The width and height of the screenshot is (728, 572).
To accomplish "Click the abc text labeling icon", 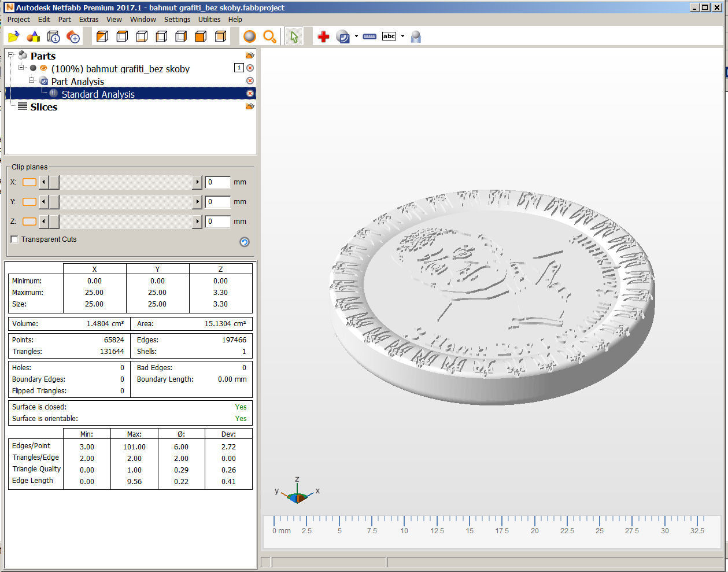I will (x=389, y=36).
